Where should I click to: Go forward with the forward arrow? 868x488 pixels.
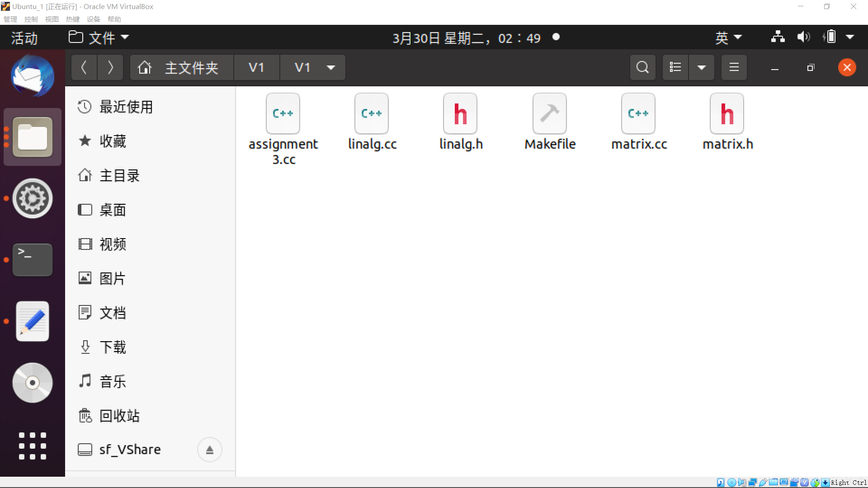click(x=110, y=68)
